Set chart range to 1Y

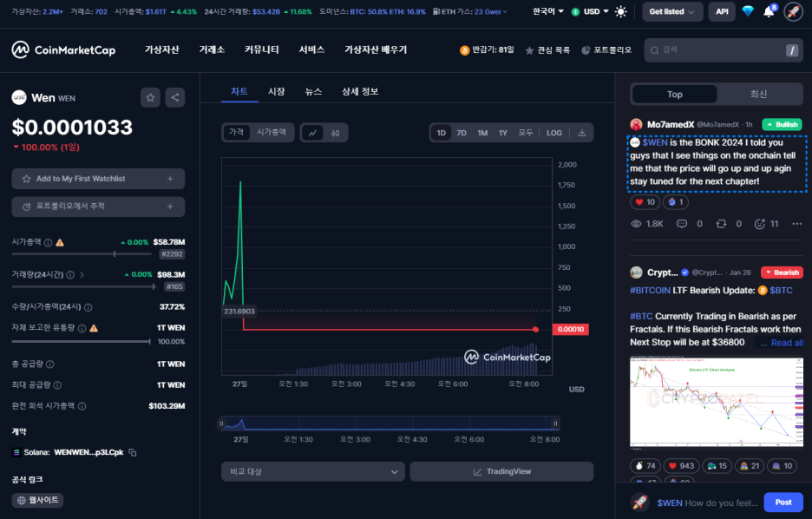pyautogui.click(x=503, y=133)
